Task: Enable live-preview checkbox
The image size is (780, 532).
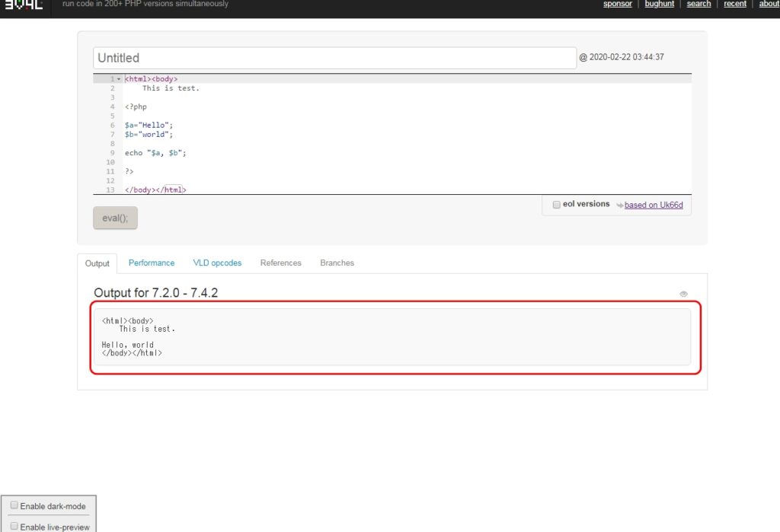Action: pyautogui.click(x=14, y=526)
